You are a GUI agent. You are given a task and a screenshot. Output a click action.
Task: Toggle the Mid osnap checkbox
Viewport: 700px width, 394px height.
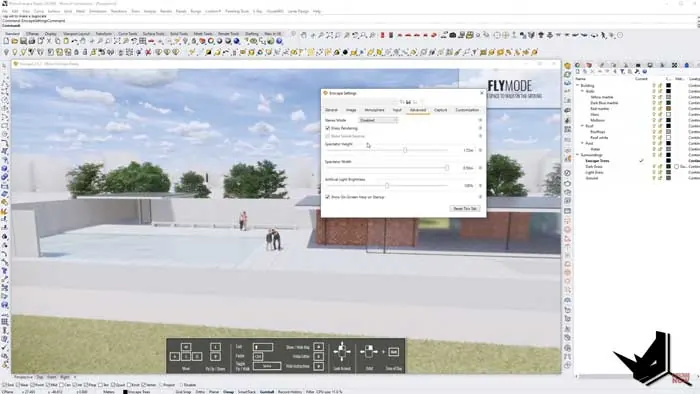48,385
